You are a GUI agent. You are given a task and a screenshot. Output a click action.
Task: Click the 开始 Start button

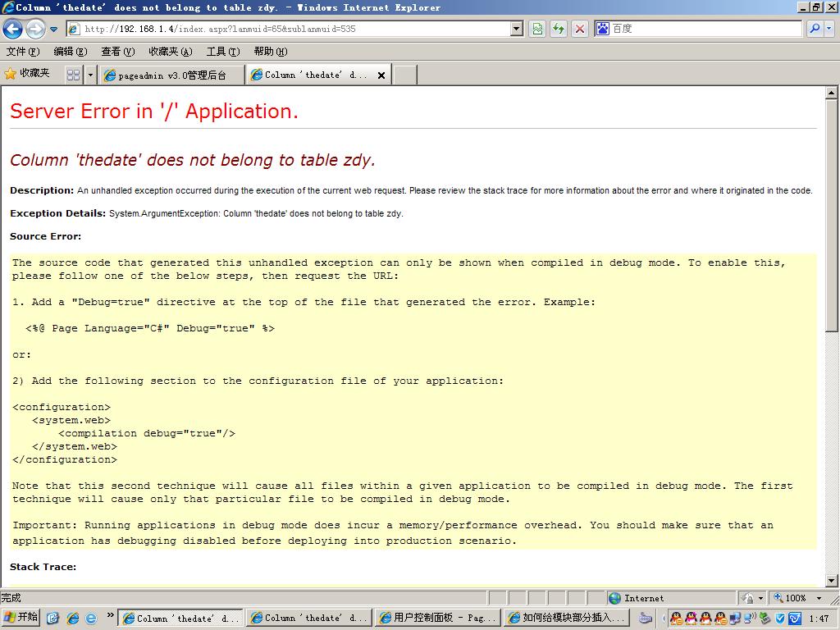click(x=21, y=618)
